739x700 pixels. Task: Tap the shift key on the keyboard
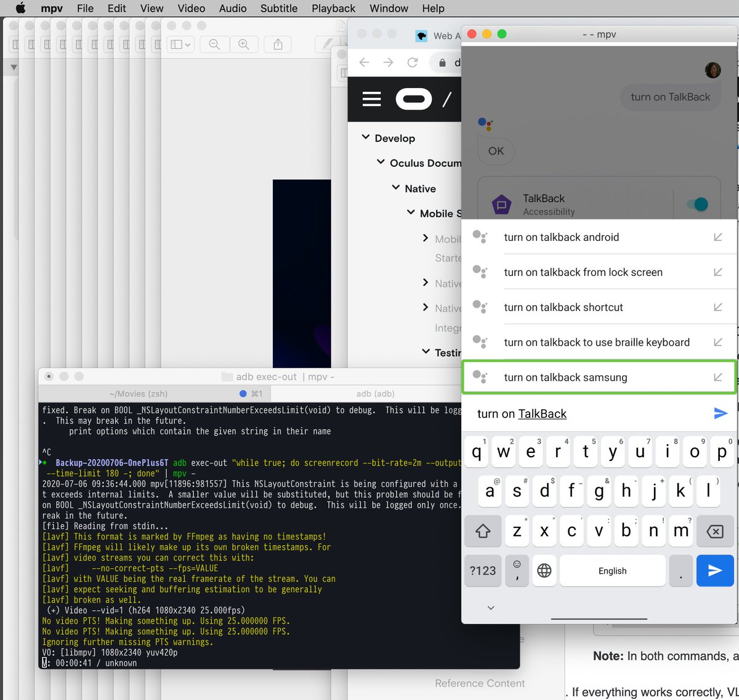point(483,531)
